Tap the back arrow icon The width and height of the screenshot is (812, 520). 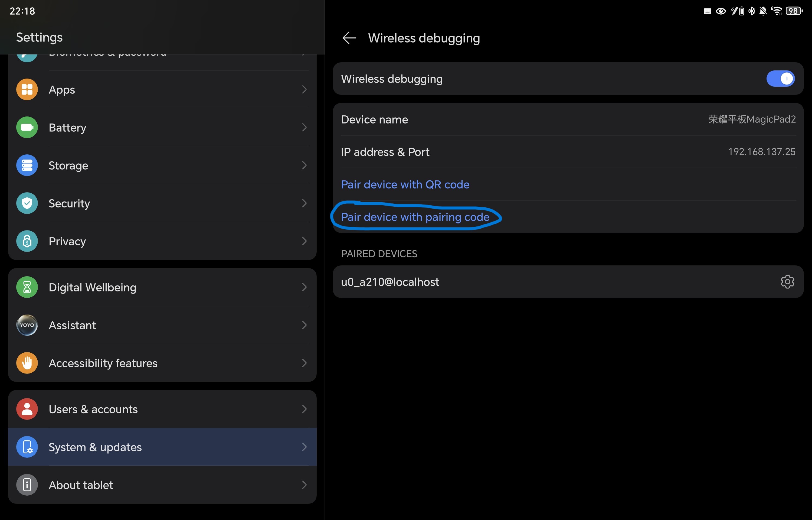(349, 38)
